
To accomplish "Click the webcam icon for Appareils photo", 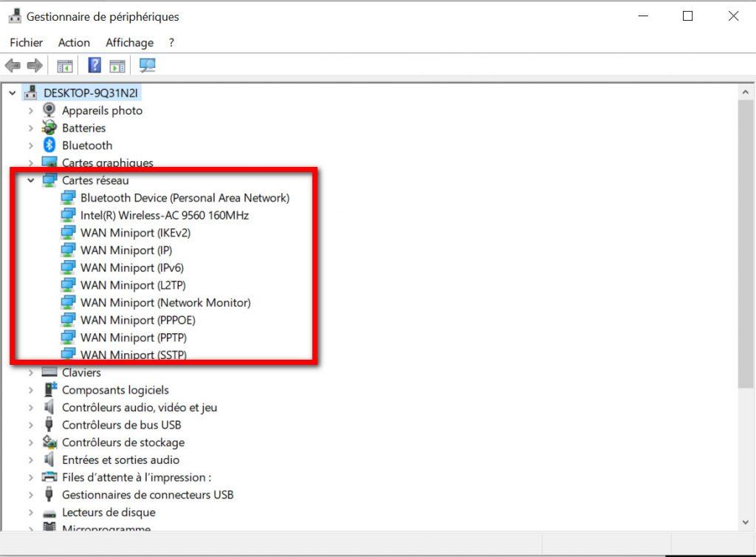I will [49, 111].
